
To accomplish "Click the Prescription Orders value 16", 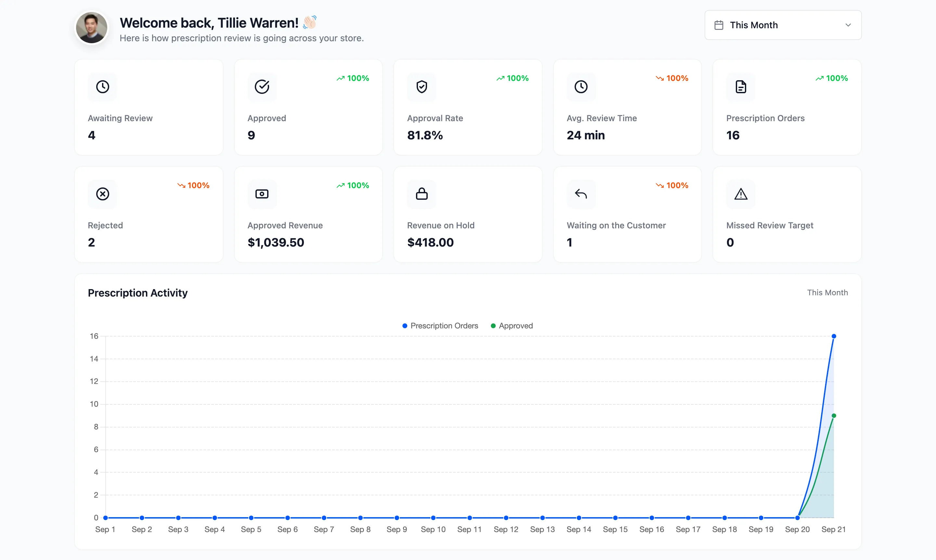I will click(733, 135).
